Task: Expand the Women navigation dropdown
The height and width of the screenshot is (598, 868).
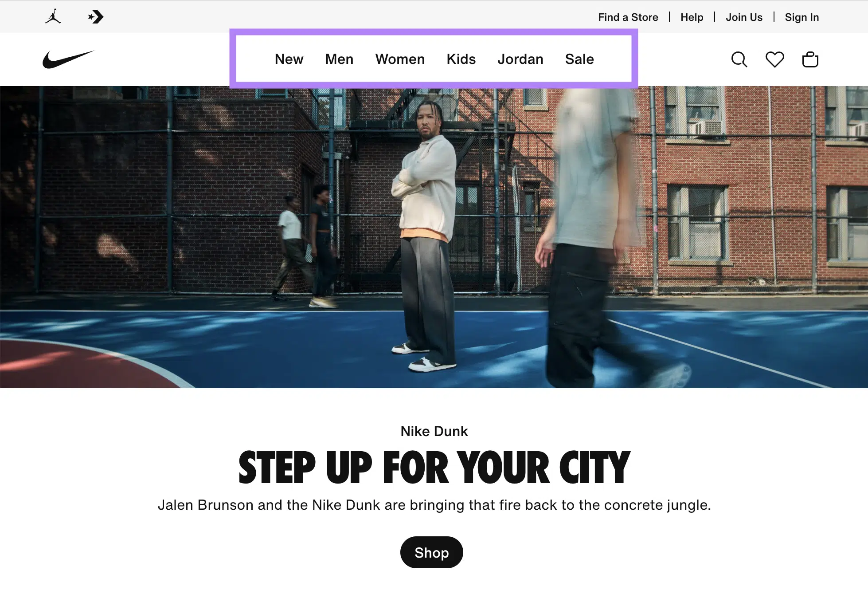Action: (x=400, y=59)
